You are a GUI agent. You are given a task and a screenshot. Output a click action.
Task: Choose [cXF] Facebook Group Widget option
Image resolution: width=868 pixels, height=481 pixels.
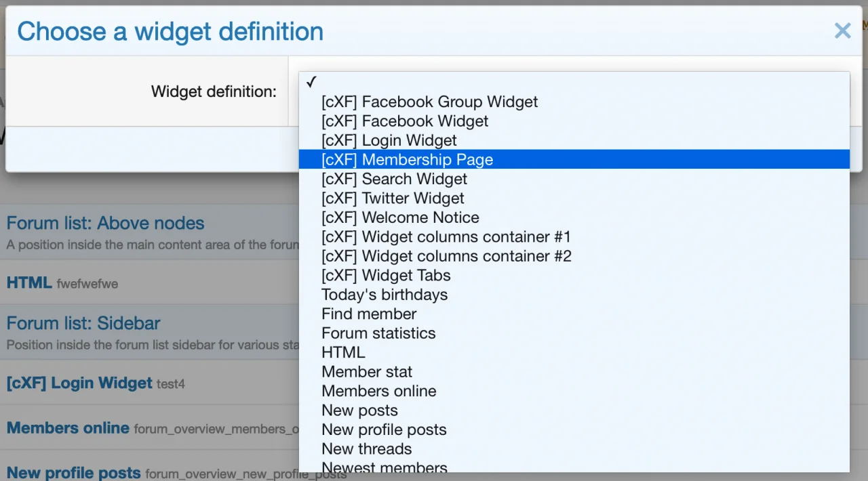pos(429,102)
